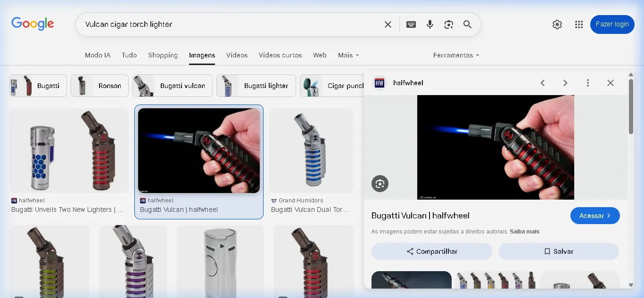The width and height of the screenshot is (644, 298).
Task: Open Bugatti Unveils Two New Lighters thumbnail
Action: 69,151
